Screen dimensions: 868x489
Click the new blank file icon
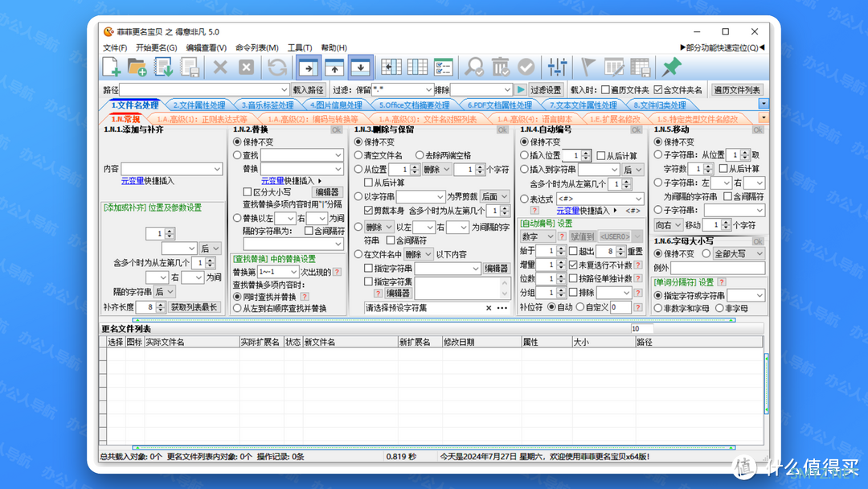(x=112, y=67)
